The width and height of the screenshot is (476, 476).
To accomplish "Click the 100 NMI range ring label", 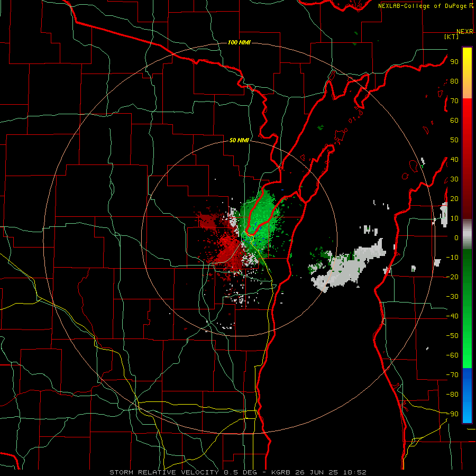I will tap(239, 42).
